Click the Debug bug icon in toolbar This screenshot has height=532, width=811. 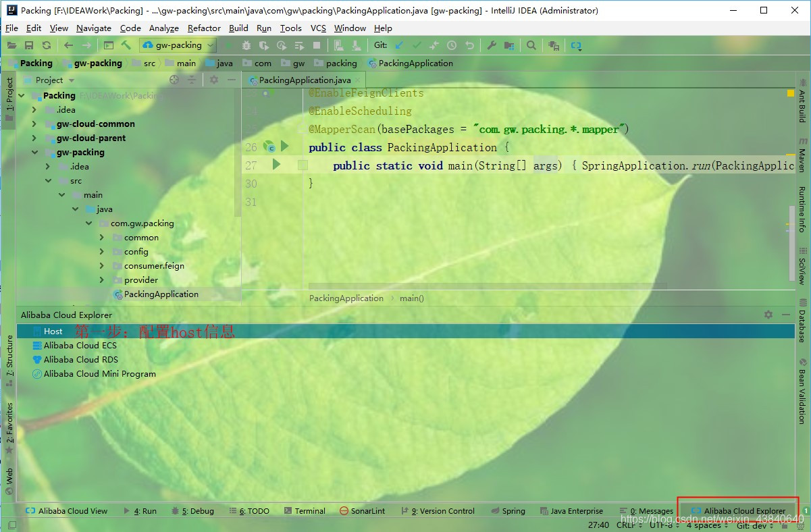coord(246,45)
